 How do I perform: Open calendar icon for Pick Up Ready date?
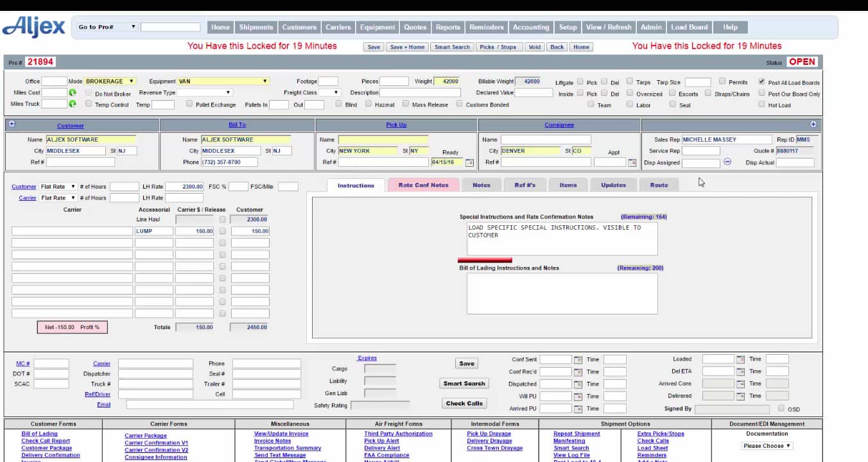tap(469, 162)
